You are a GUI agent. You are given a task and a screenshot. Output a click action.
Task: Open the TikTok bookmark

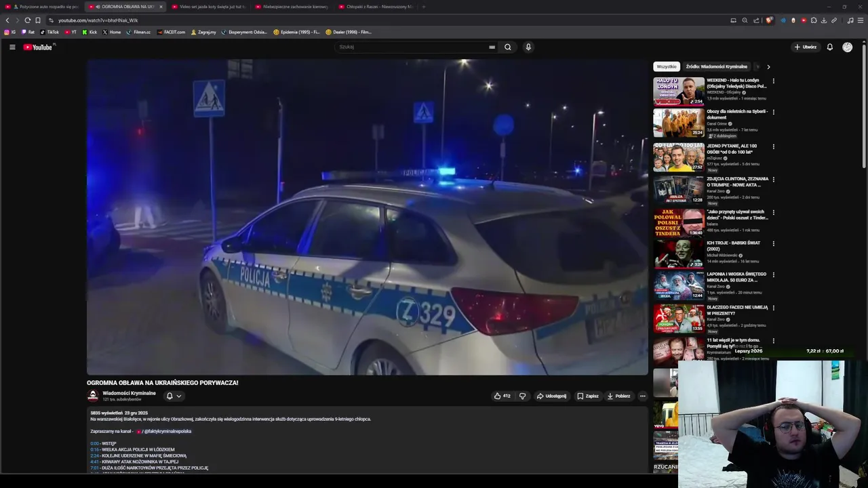[50, 32]
